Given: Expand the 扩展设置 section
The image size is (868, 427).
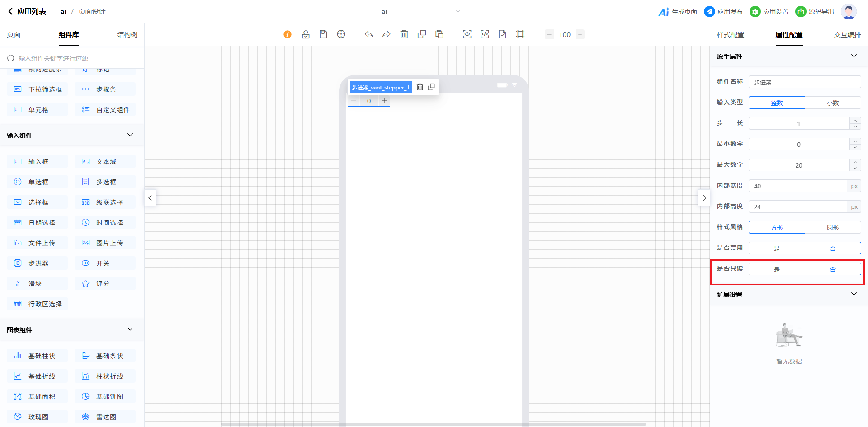Looking at the screenshot, I should [x=854, y=294].
